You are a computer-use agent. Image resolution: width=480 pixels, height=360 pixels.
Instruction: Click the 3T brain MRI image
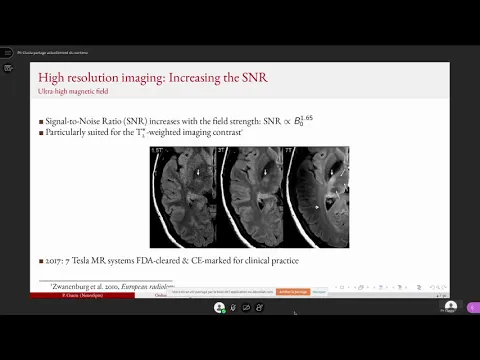click(x=250, y=197)
